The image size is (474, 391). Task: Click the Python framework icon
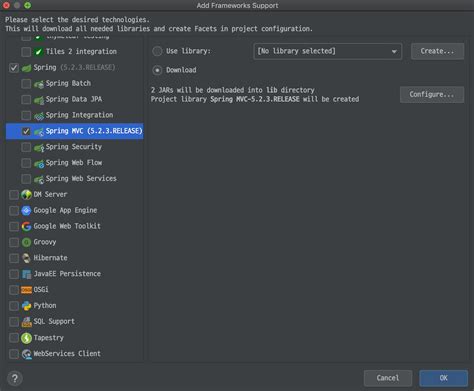click(x=26, y=306)
